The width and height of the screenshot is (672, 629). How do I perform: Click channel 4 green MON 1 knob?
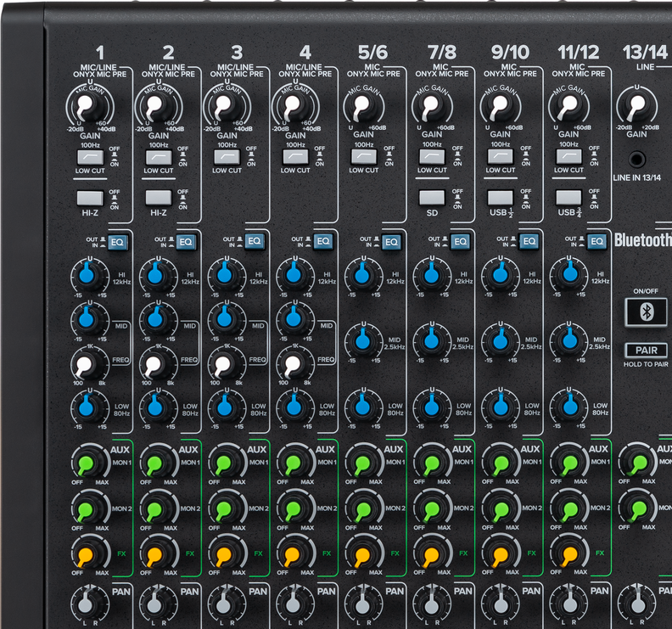[294, 464]
